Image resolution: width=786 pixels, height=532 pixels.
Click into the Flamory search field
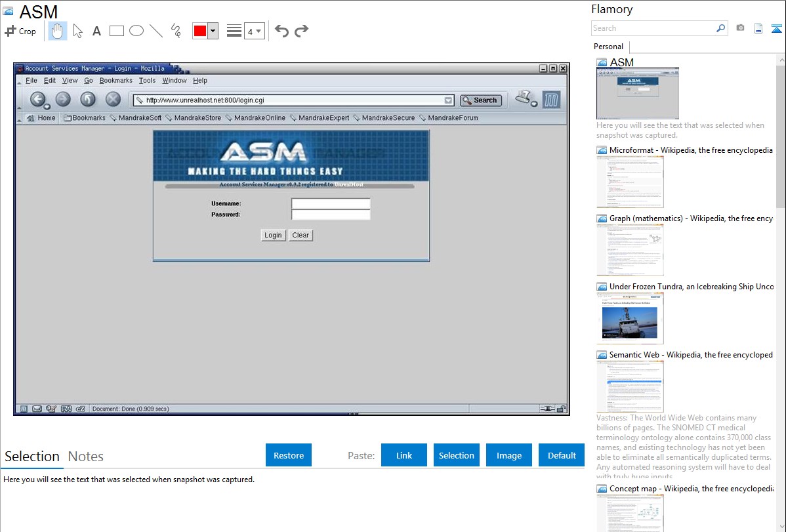coord(653,28)
